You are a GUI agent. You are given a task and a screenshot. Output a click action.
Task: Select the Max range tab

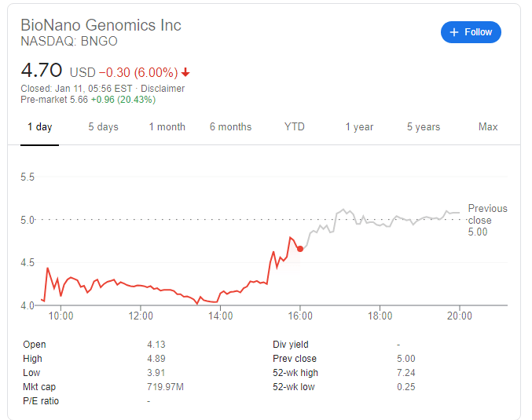click(488, 127)
